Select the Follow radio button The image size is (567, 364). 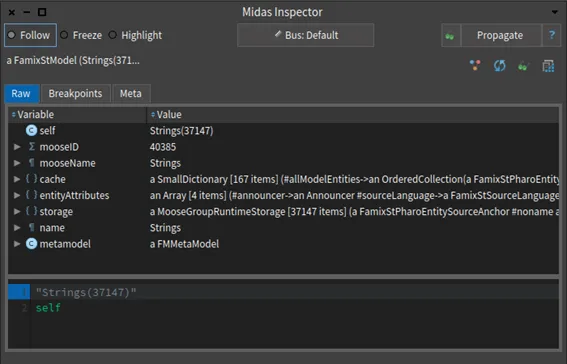[x=30, y=35]
